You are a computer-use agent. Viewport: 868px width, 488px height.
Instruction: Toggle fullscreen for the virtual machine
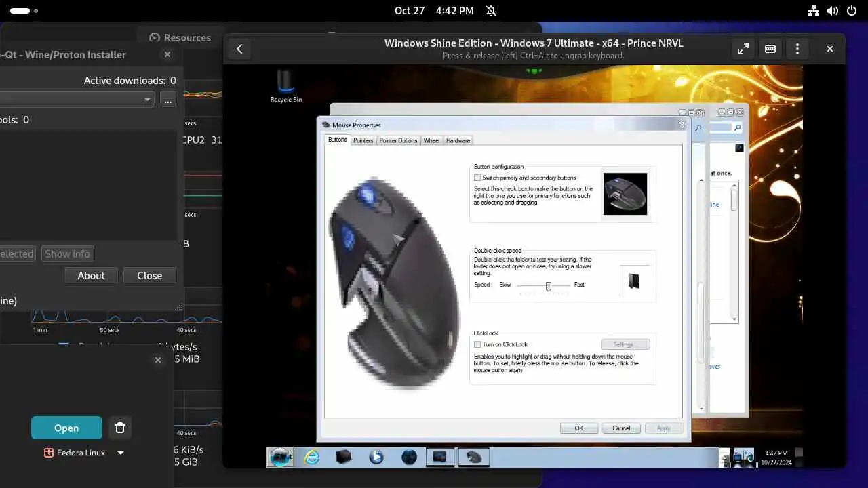coord(743,49)
